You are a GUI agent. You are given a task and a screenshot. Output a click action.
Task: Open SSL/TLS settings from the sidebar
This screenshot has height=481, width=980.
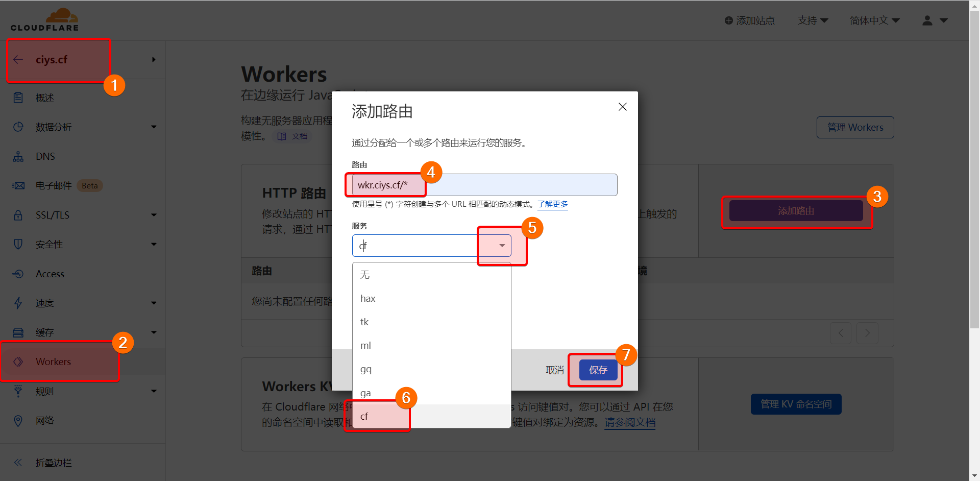coord(18,215)
